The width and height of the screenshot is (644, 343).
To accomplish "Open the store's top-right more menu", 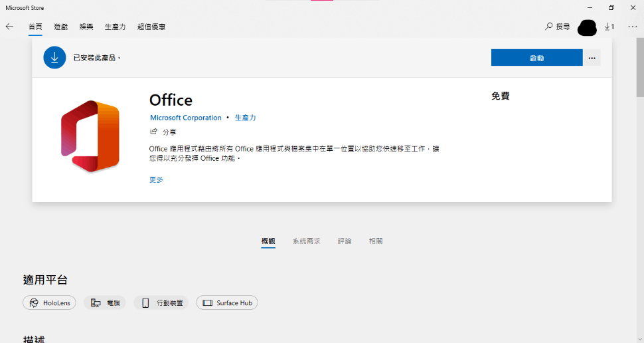I will click(633, 27).
